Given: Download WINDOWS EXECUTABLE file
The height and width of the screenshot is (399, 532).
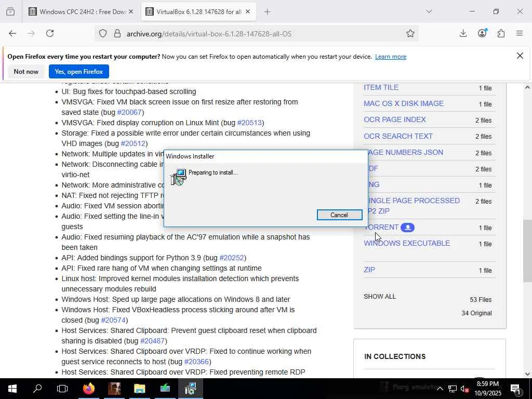Looking at the screenshot, I should tap(407, 243).
